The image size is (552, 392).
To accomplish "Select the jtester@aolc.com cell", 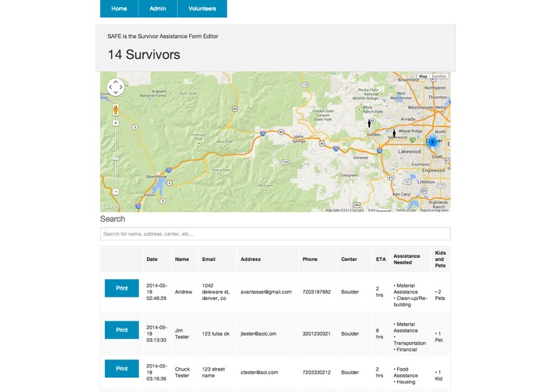I will point(258,333).
